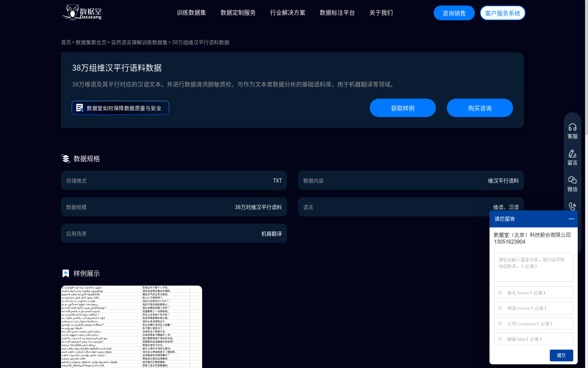Open 数据定制服务 menu
The width and height of the screenshot is (588, 368).
click(x=238, y=13)
